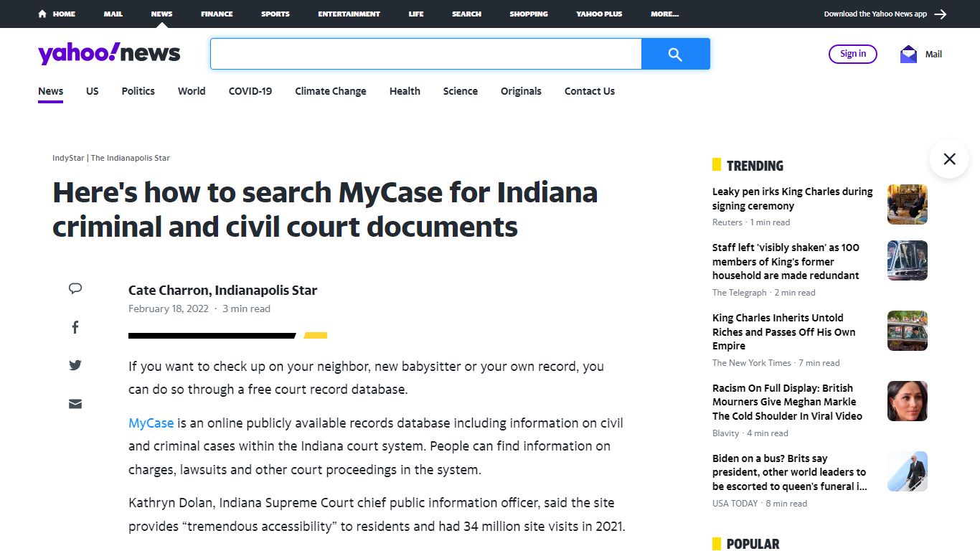Image resolution: width=980 pixels, height=551 pixels.
Task: Share article via email icon
Action: pos(75,404)
